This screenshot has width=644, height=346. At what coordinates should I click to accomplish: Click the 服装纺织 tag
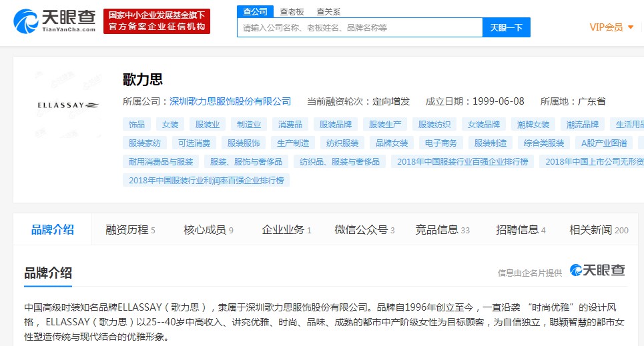click(434, 125)
